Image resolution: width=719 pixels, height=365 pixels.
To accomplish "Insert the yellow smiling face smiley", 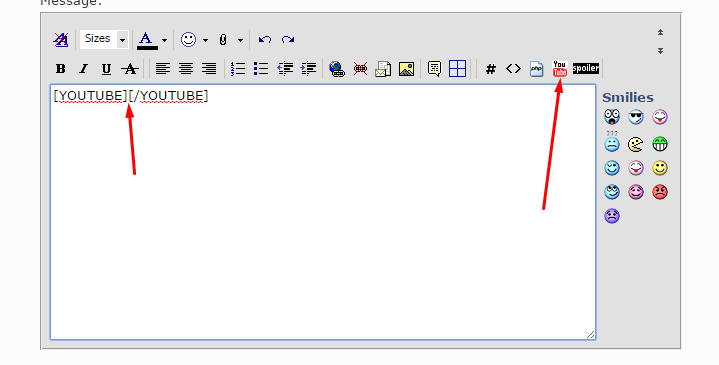I will 660,168.
